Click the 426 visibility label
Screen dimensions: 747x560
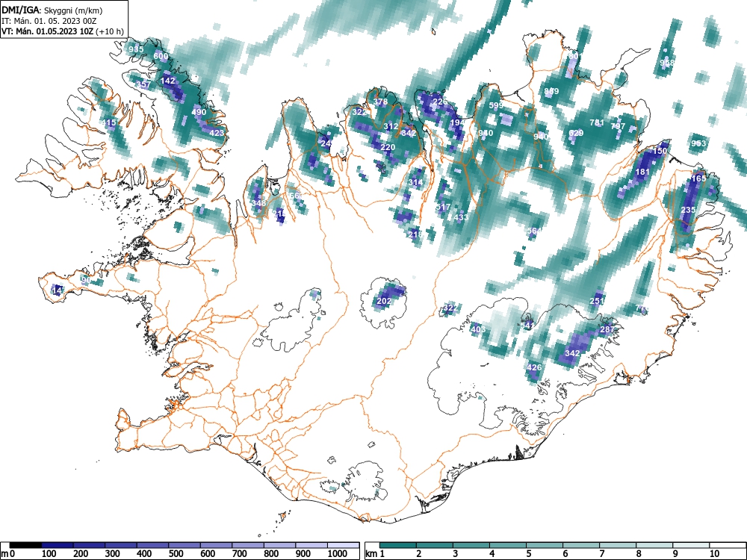(x=534, y=367)
